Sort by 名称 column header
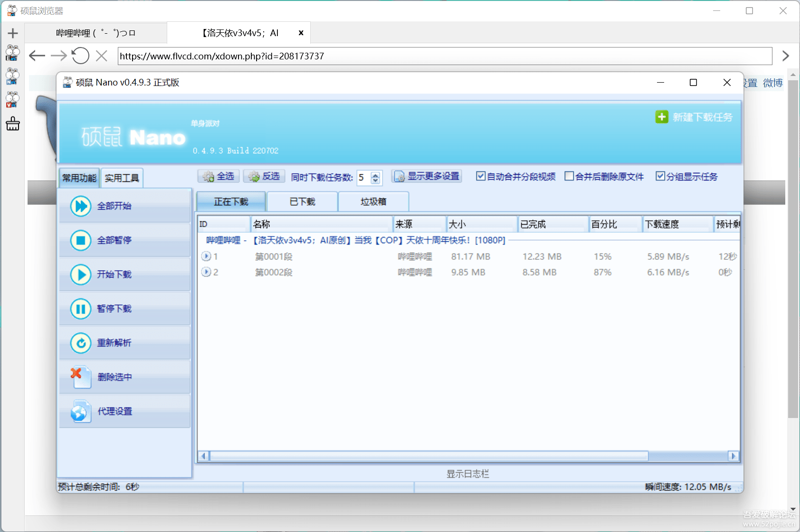This screenshot has width=800, height=532. pyautogui.click(x=322, y=224)
